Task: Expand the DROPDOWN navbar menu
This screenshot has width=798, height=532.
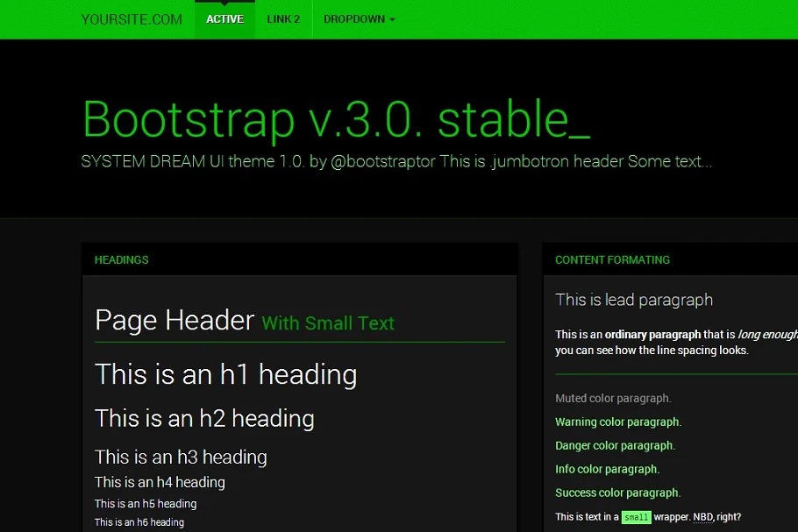Action: 354,19
